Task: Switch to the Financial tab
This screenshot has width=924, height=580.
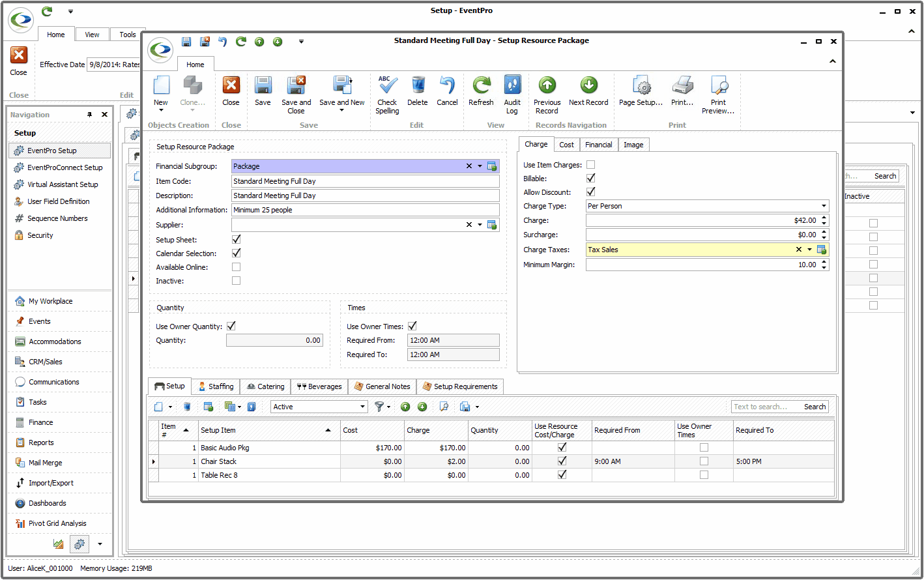Action: click(x=598, y=145)
